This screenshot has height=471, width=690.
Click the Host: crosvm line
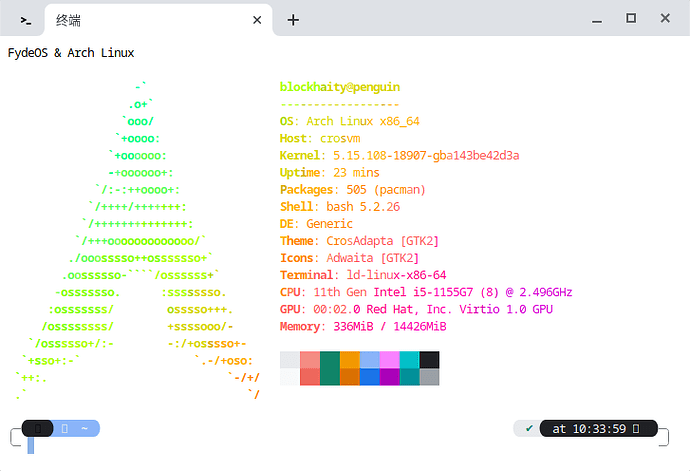coord(320,139)
